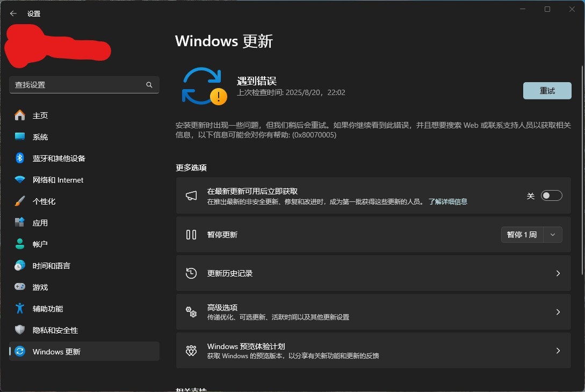Expand 更新历史记录 with its chevron
This screenshot has height=392, width=585.
pyautogui.click(x=558, y=273)
